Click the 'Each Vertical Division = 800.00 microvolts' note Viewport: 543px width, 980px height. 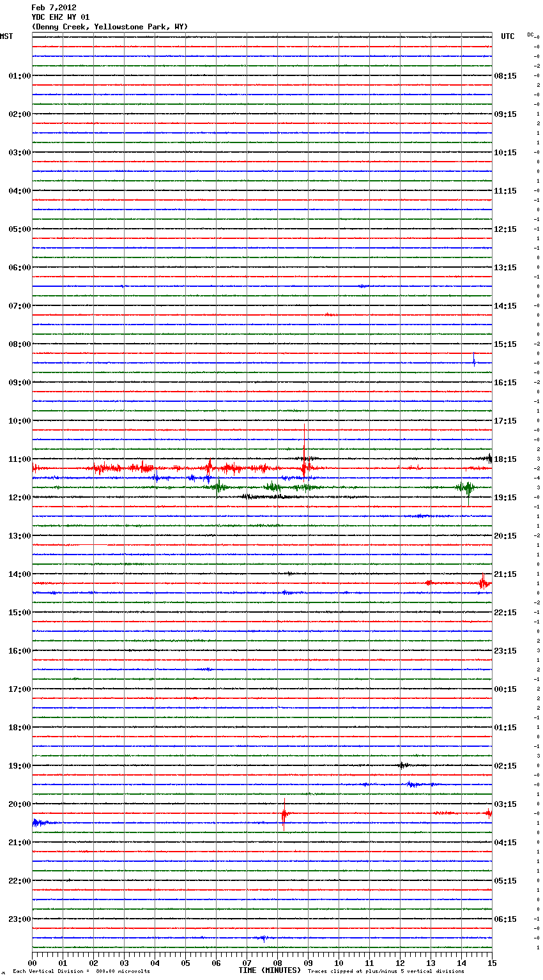81,971
